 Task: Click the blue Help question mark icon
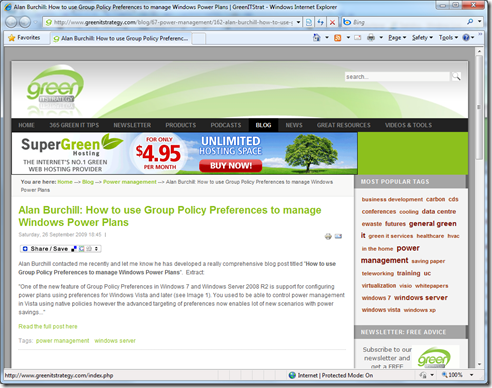pos(466,38)
